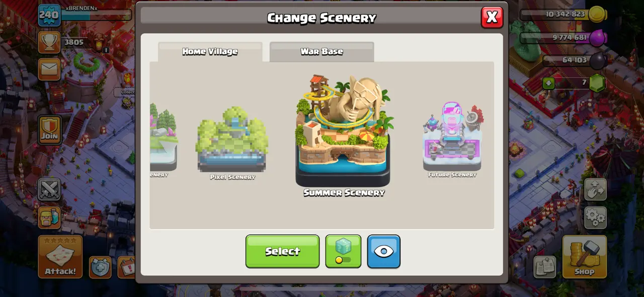Open crossed swords battle log
Image resolution: width=644 pixels, height=297 pixels.
(x=49, y=189)
